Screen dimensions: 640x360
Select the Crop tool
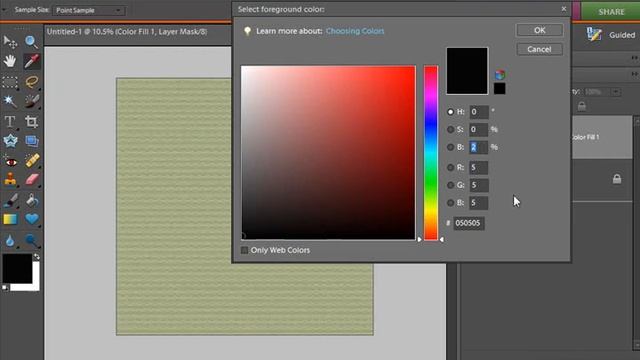pos(31,121)
